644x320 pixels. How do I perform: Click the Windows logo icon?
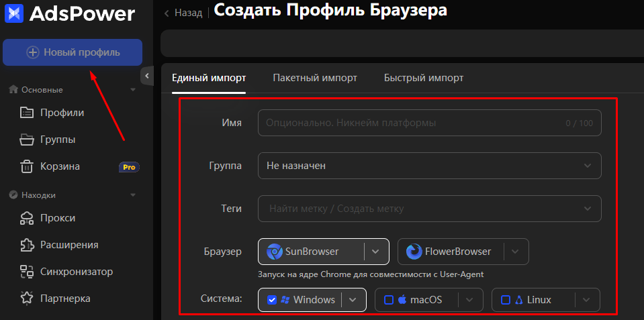[285, 300]
